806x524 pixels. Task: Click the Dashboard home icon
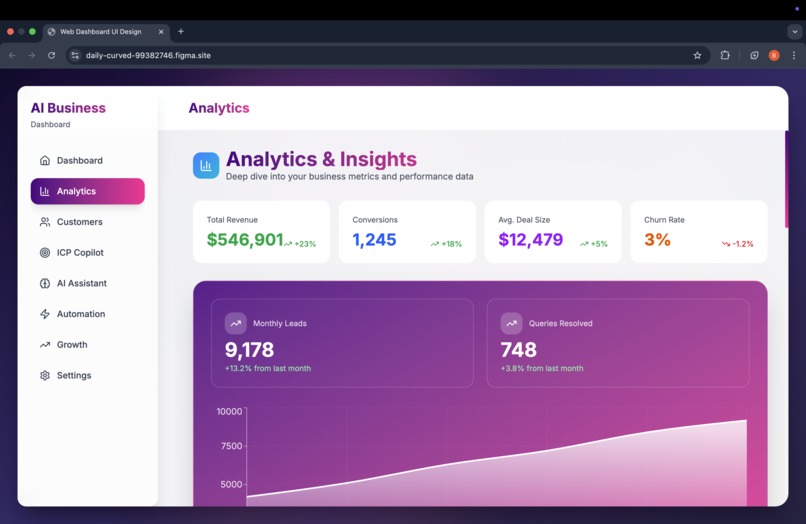[x=45, y=160]
